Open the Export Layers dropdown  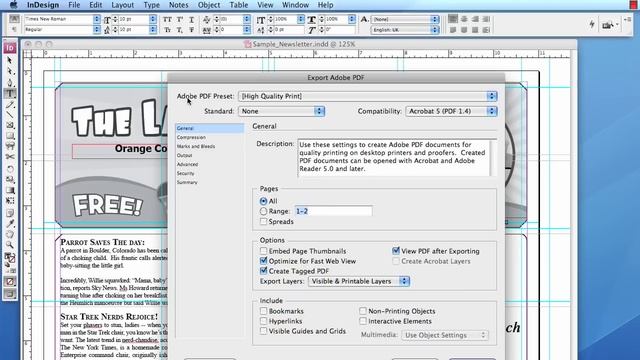pos(359,281)
